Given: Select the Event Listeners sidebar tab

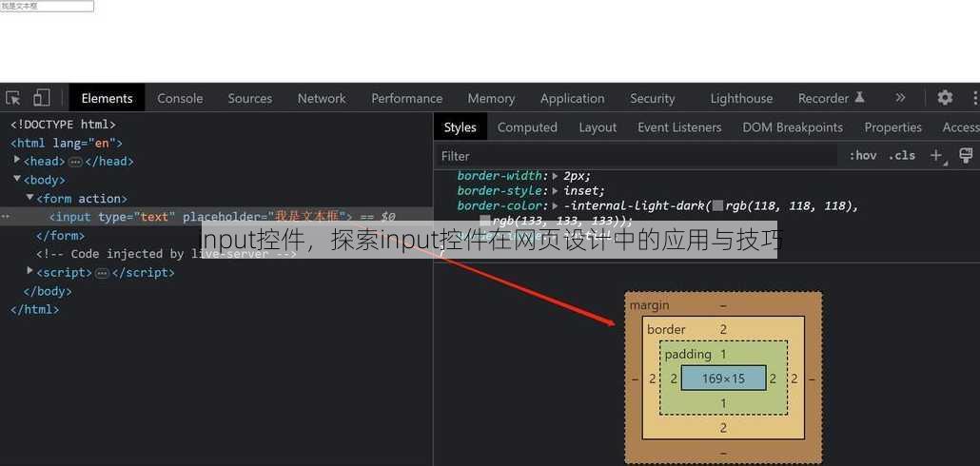Looking at the screenshot, I should [x=679, y=127].
